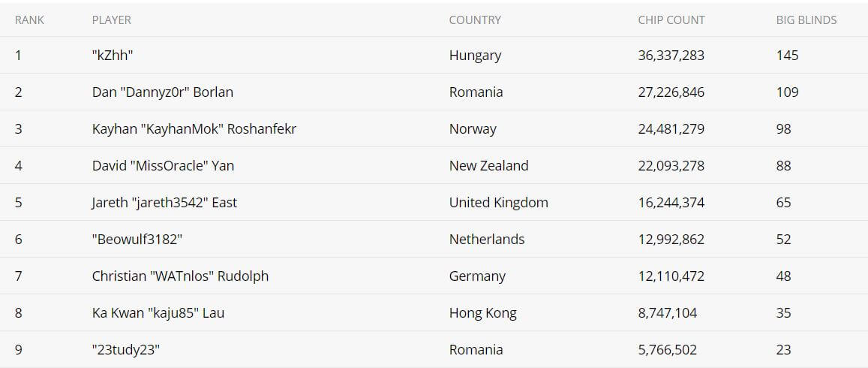Click Ka Kwan "kaju85" Lau name
Viewport: 868px width, 368px height.
click(158, 313)
